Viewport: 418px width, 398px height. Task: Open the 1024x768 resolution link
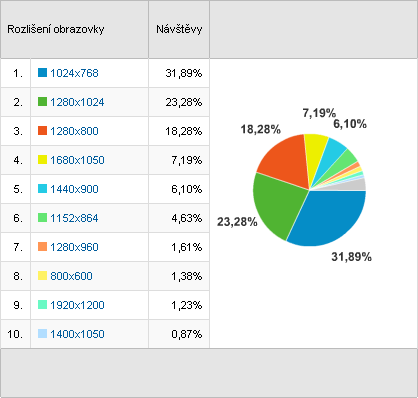coord(74,73)
